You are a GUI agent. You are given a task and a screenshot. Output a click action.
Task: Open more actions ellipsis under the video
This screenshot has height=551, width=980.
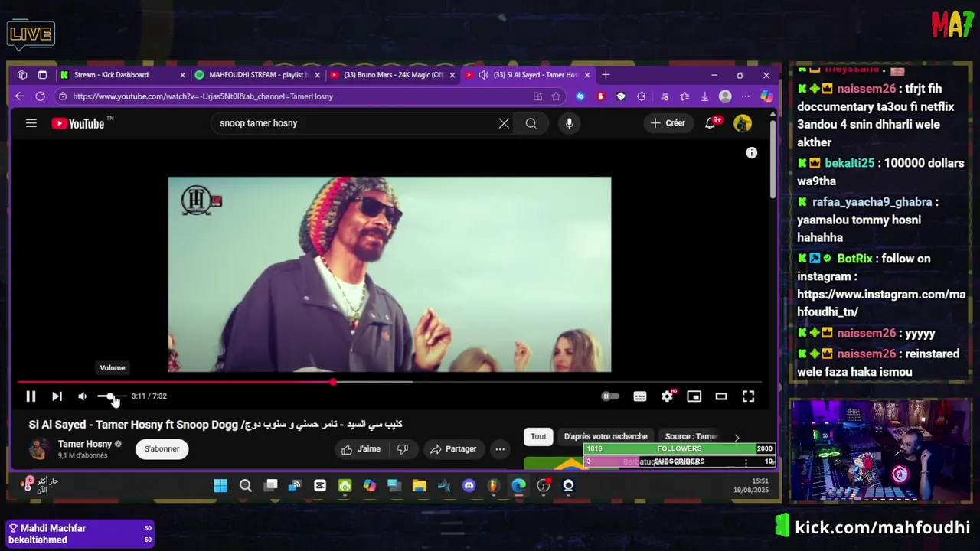[500, 449]
